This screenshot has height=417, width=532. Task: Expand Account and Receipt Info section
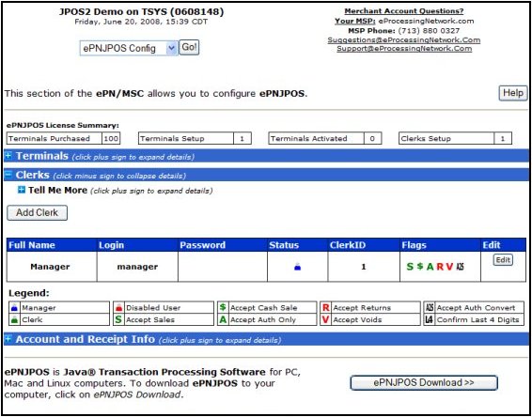tap(8, 338)
